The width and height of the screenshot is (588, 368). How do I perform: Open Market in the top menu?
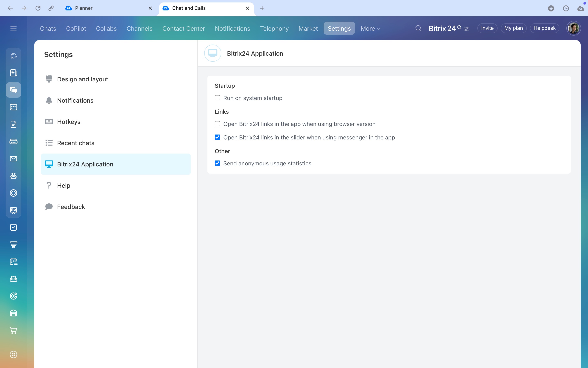(308, 28)
